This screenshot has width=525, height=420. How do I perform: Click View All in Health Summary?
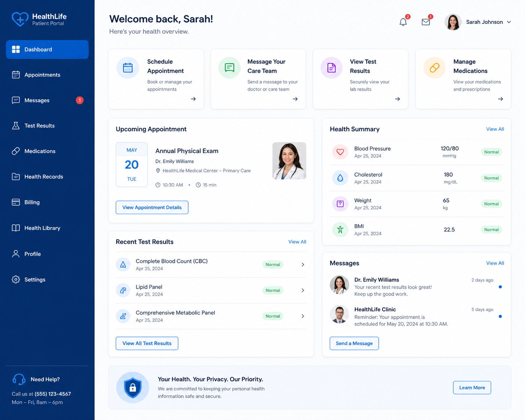[495, 129]
